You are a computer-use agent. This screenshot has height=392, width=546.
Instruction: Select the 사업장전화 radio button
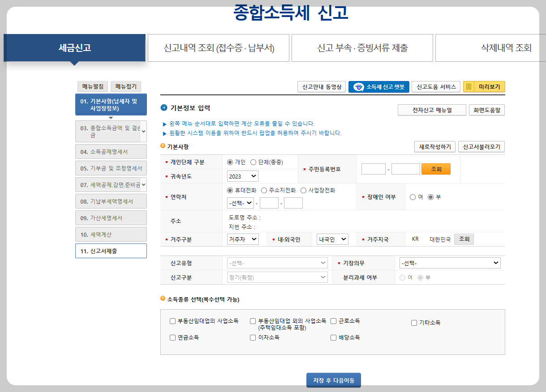(x=304, y=190)
